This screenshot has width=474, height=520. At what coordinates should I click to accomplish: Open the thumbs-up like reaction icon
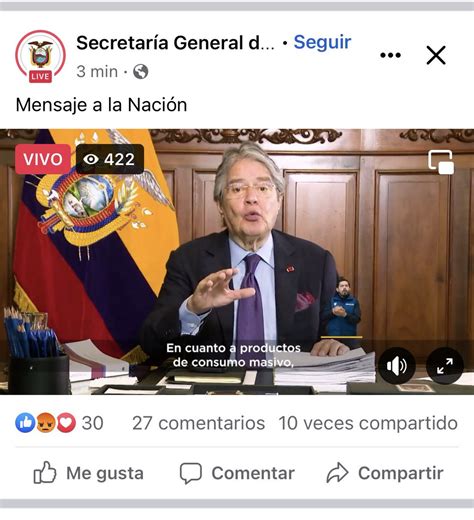click(x=25, y=423)
